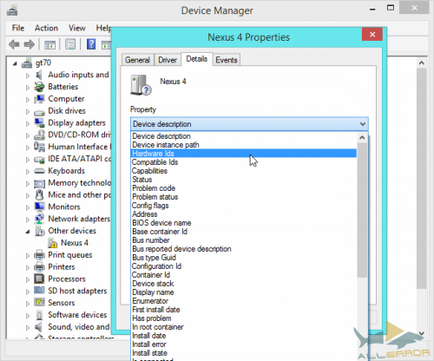
Task: Open the View menu
Action: click(x=77, y=28)
